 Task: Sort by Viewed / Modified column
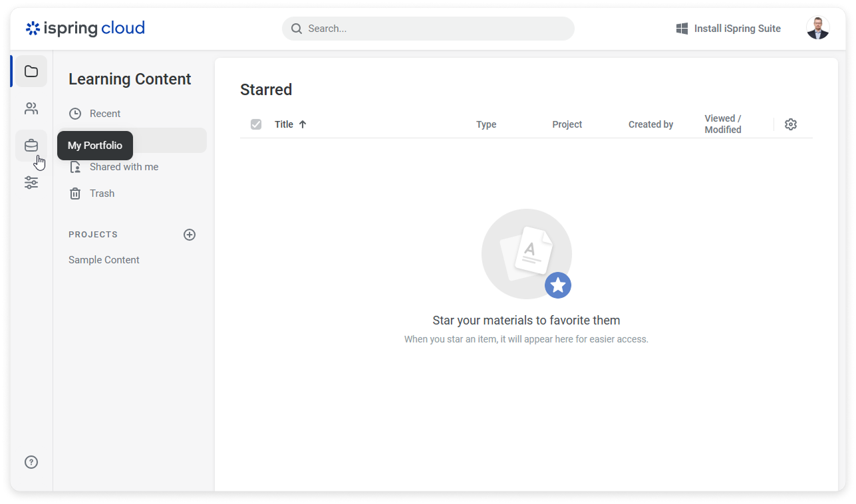click(723, 124)
